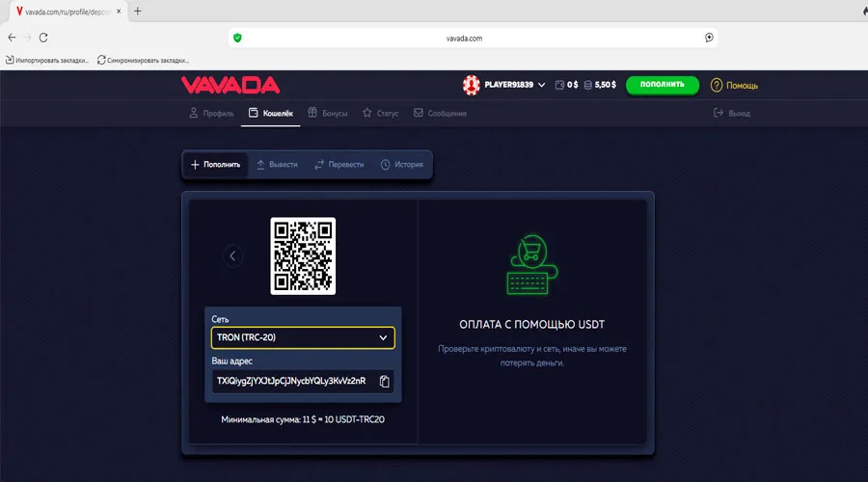
Task: Close the vavada.com browser tab
Action: click(119, 11)
